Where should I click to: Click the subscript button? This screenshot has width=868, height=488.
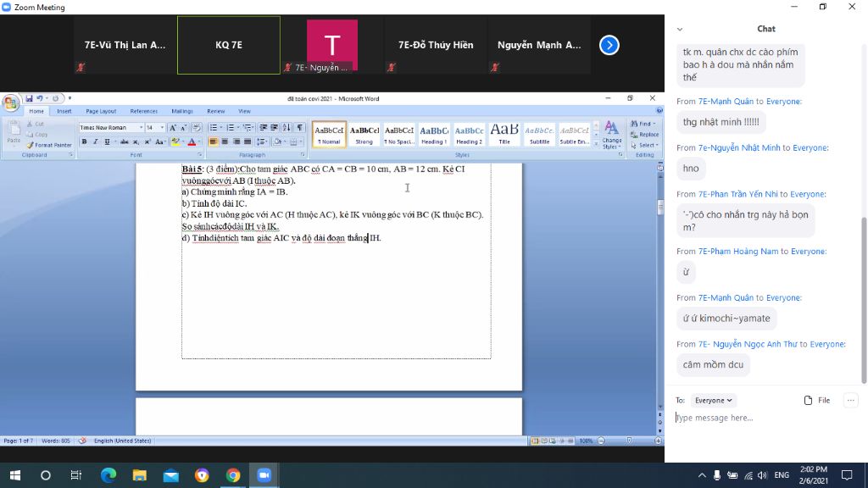136,142
